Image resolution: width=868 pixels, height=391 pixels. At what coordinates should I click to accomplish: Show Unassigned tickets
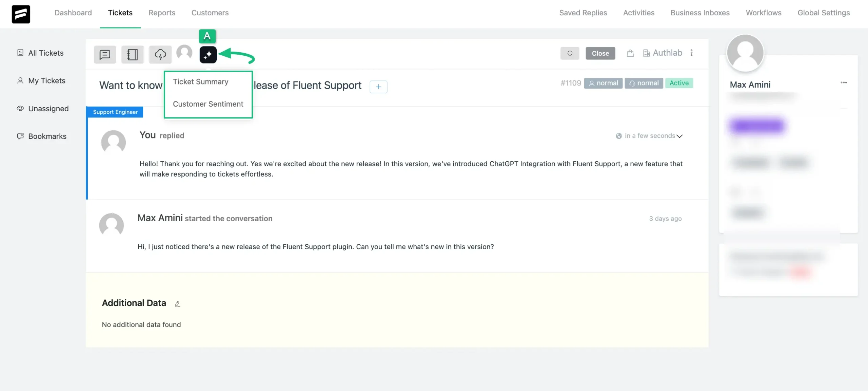48,109
